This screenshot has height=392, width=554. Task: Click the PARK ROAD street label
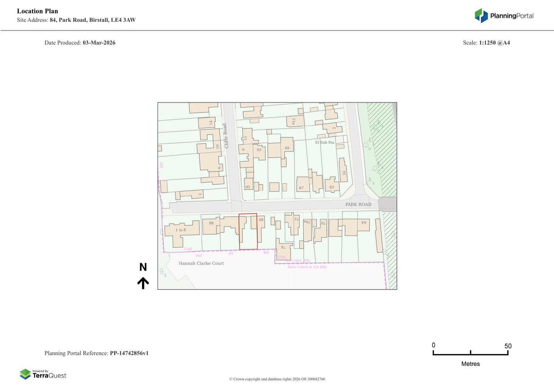point(358,204)
